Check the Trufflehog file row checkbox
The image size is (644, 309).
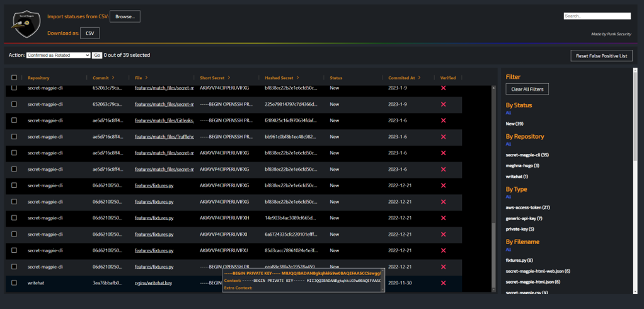14,137
